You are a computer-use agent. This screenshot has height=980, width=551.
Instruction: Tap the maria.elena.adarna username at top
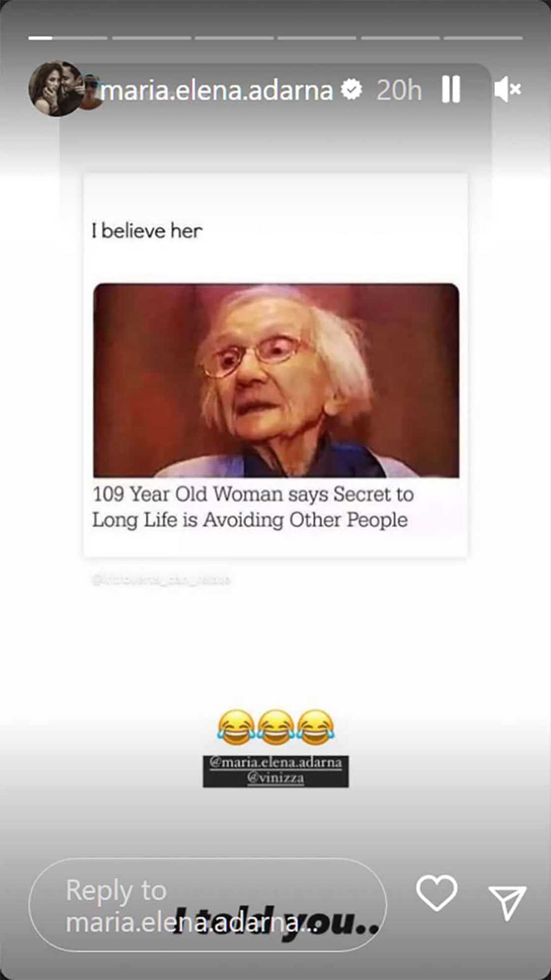(x=216, y=91)
